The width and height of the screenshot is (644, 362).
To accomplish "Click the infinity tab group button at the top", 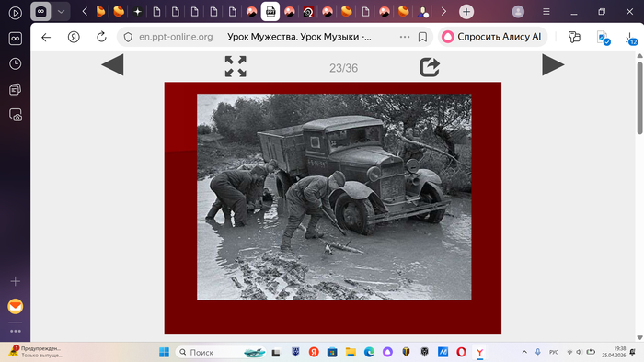I will click(40, 11).
